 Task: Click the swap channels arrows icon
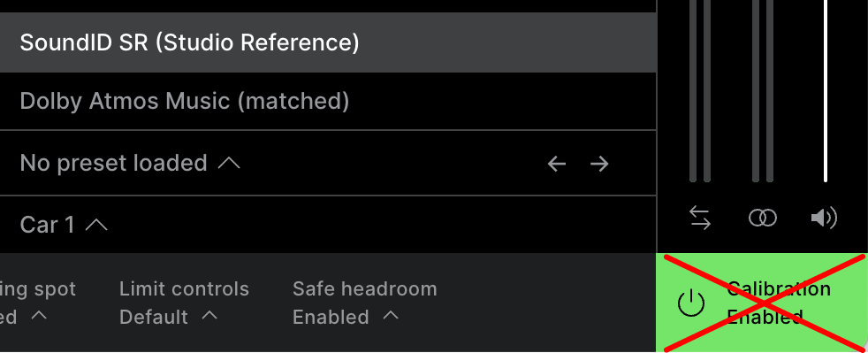point(700,218)
